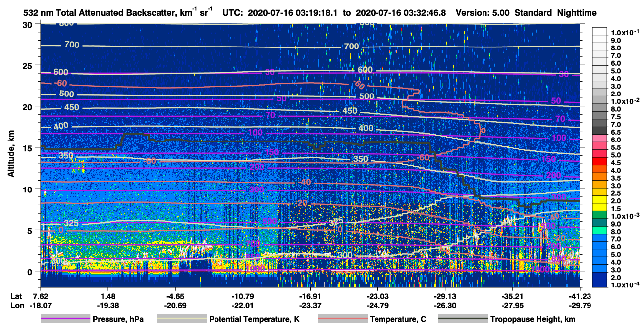Click the latitude value -29.13
The width and height of the screenshot is (644, 330).
coord(444,296)
